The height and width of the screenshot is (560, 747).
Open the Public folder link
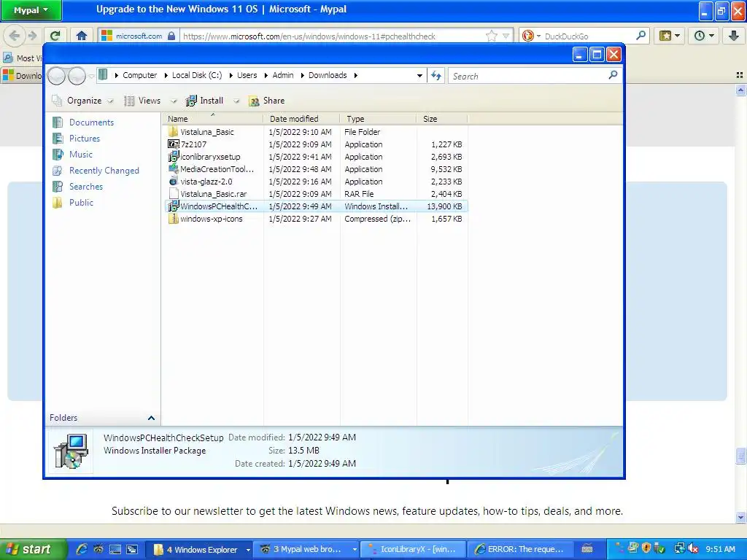click(x=81, y=203)
